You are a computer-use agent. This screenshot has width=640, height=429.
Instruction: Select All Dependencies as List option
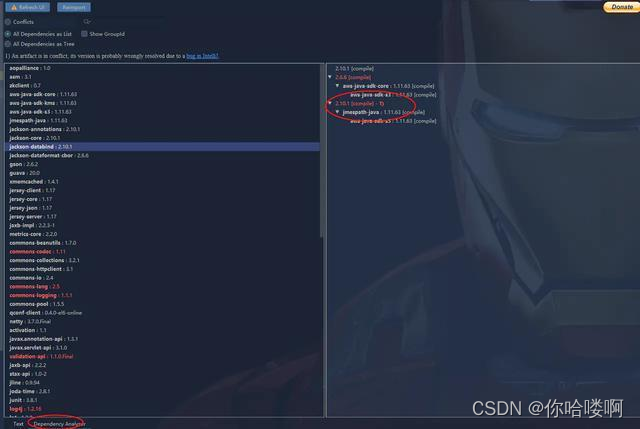tap(8, 34)
